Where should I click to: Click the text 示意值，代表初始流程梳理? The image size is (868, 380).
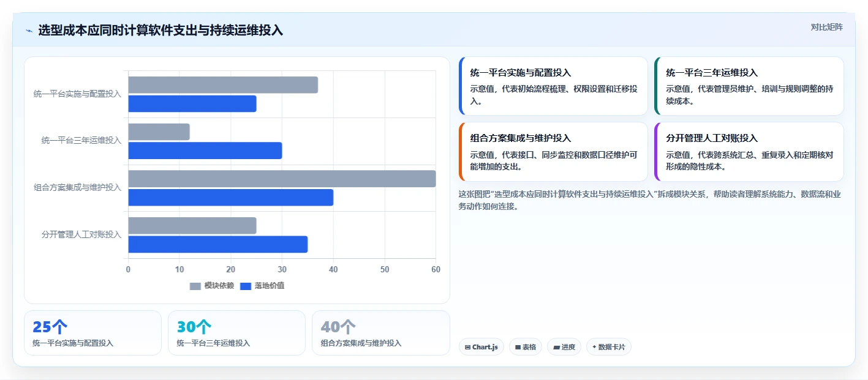[554, 95]
